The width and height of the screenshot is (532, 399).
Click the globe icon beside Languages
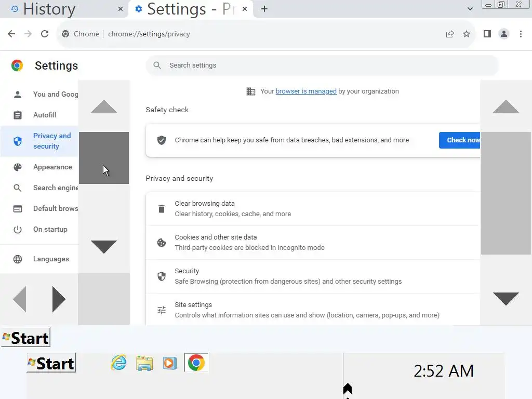(x=18, y=259)
